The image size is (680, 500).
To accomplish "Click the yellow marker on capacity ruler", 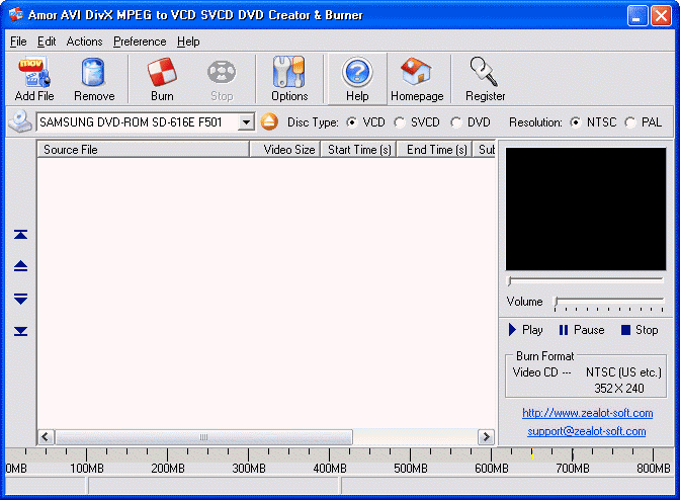I will 532,455.
